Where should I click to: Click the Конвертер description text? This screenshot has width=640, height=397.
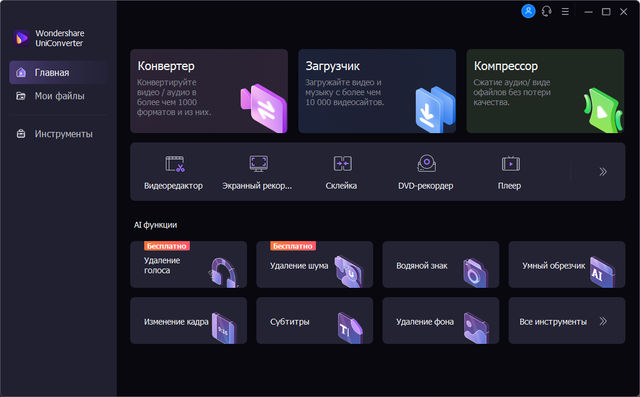pos(174,97)
